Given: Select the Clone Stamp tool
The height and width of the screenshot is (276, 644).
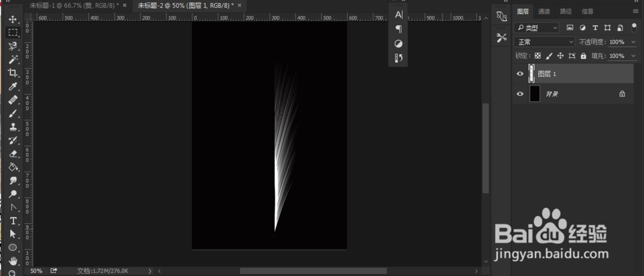Looking at the screenshot, I should tap(13, 127).
